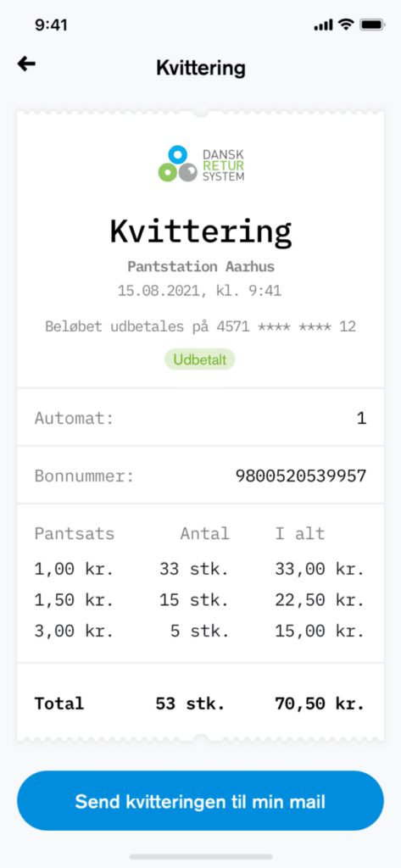Tap the cellular signal bars icon
401x868 pixels.
click(x=324, y=25)
